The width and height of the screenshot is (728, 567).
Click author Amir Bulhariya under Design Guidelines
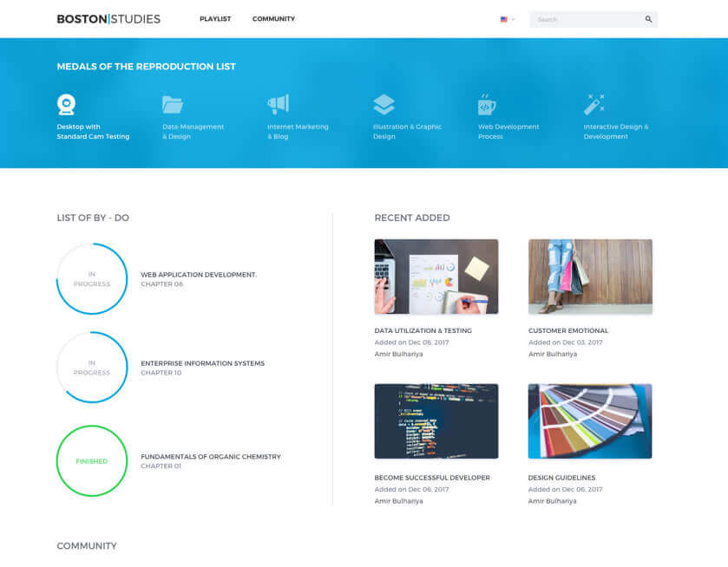(553, 501)
